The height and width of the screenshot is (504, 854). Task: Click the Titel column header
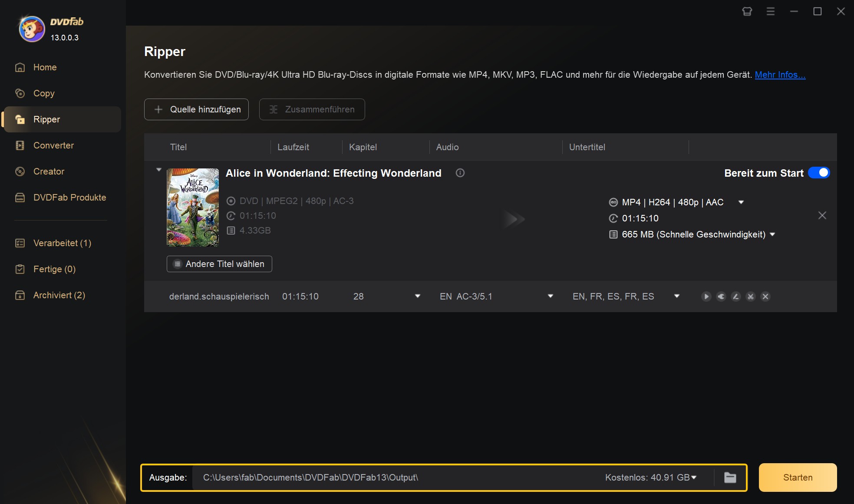(x=178, y=147)
